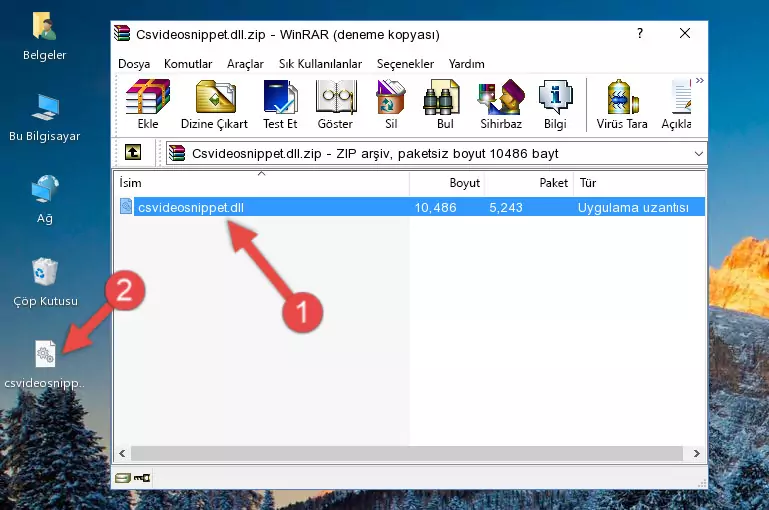
Task: Click the 10,486 size cell
Action: coord(435,208)
